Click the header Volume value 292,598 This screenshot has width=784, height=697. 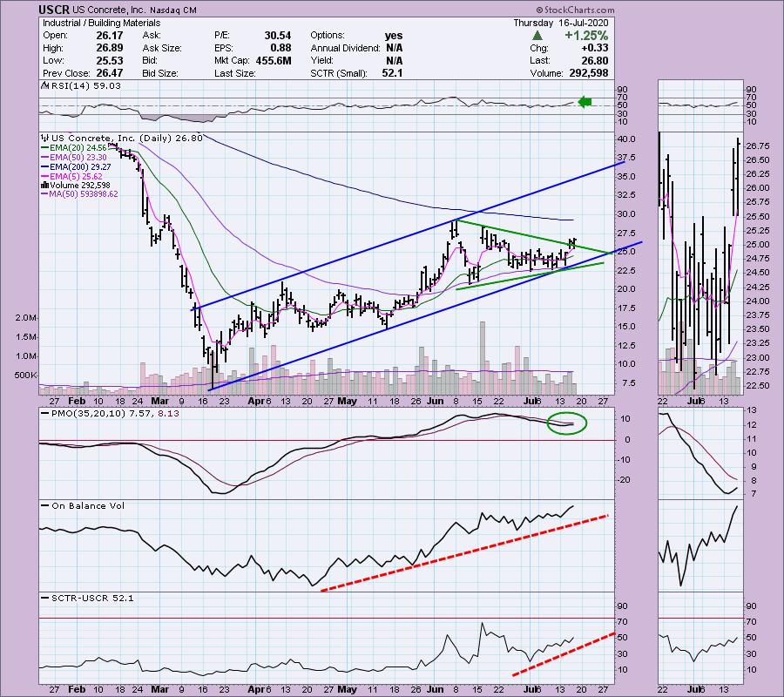point(589,73)
